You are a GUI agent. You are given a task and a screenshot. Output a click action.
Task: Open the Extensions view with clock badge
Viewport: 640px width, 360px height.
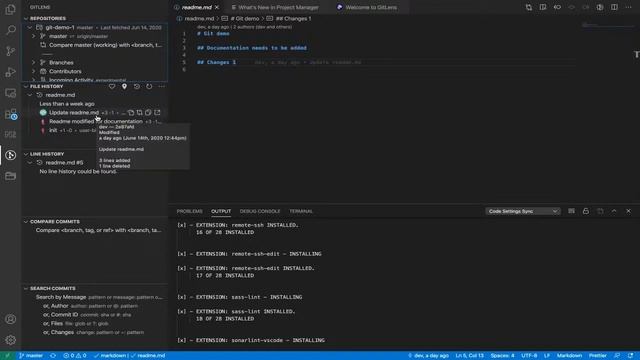point(11,114)
